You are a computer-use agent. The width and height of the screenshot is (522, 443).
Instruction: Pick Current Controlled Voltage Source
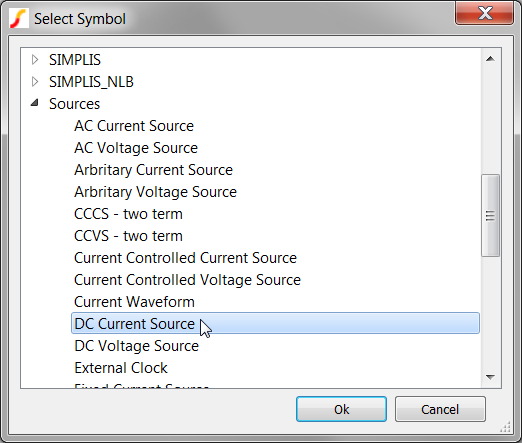[x=187, y=280]
